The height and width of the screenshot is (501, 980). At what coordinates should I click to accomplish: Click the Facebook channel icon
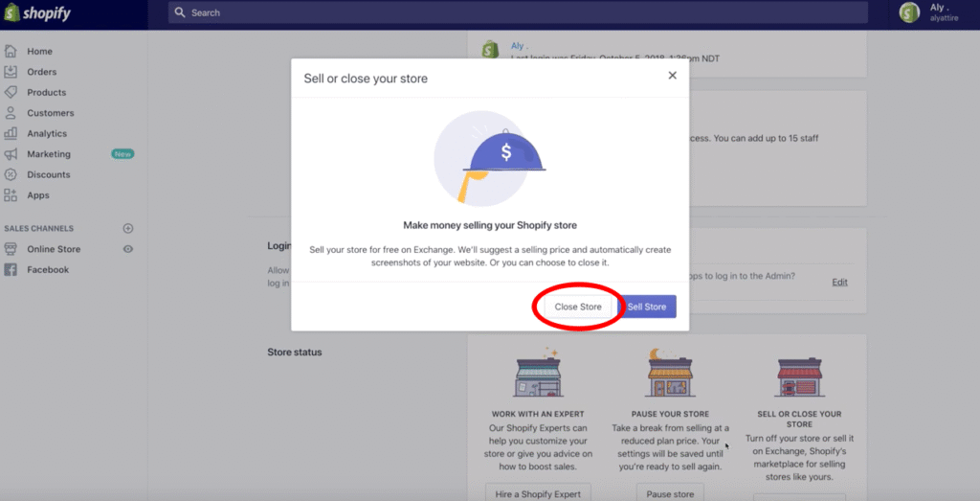click(x=11, y=269)
